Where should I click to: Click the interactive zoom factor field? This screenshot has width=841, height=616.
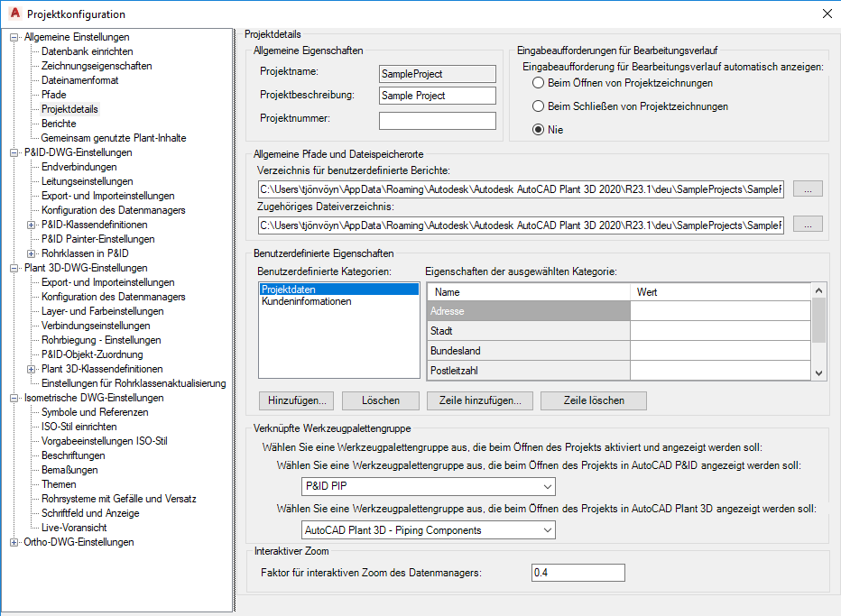click(578, 573)
